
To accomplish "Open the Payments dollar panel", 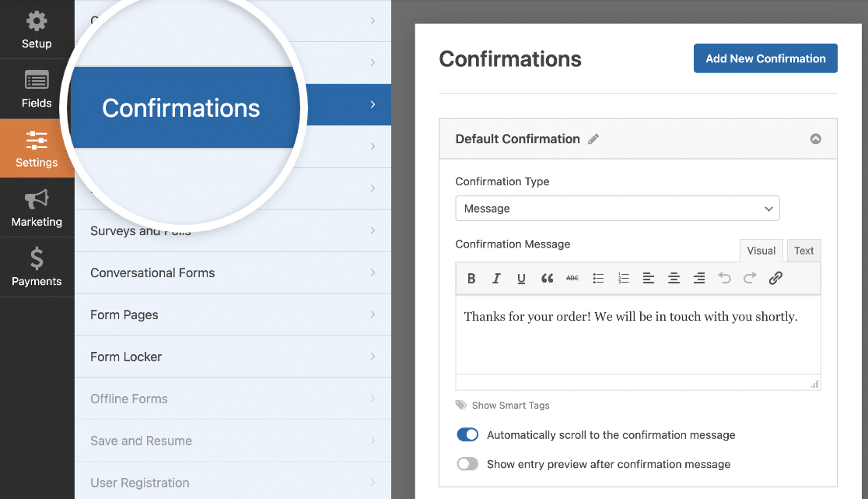I will tap(37, 267).
